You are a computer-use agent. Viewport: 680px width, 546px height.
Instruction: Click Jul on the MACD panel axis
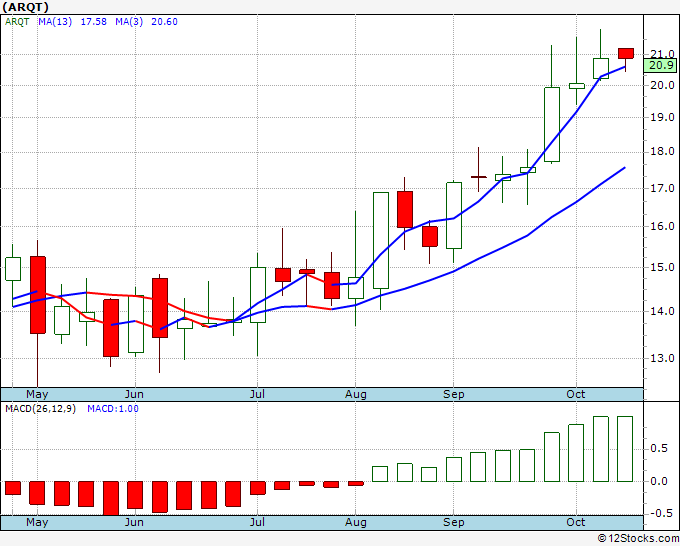257,522
